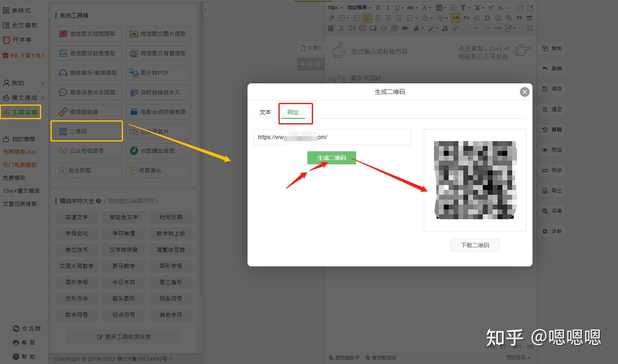Viewport: 618px width, 364px height.
Task: Switch to HTML source view
Action: tap(498, 28)
